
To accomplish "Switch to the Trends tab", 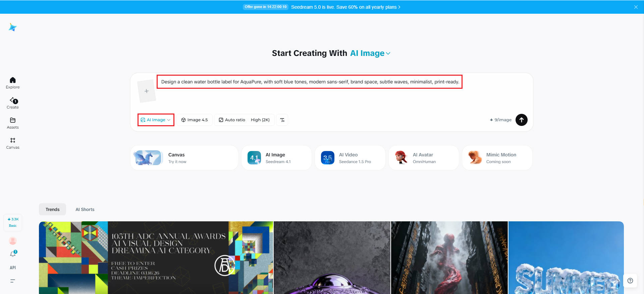I will point(53,209).
